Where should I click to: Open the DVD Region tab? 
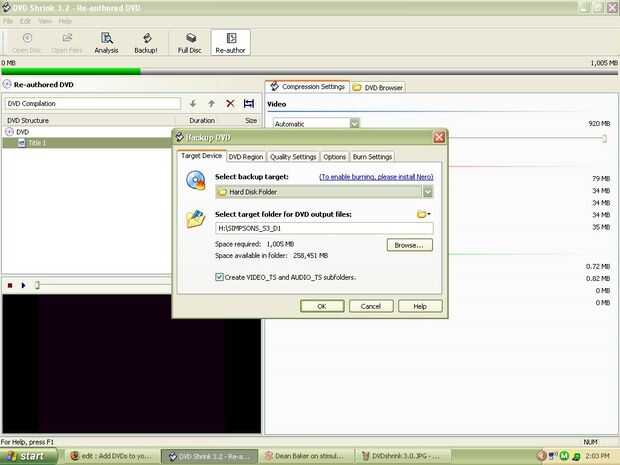[x=246, y=157]
